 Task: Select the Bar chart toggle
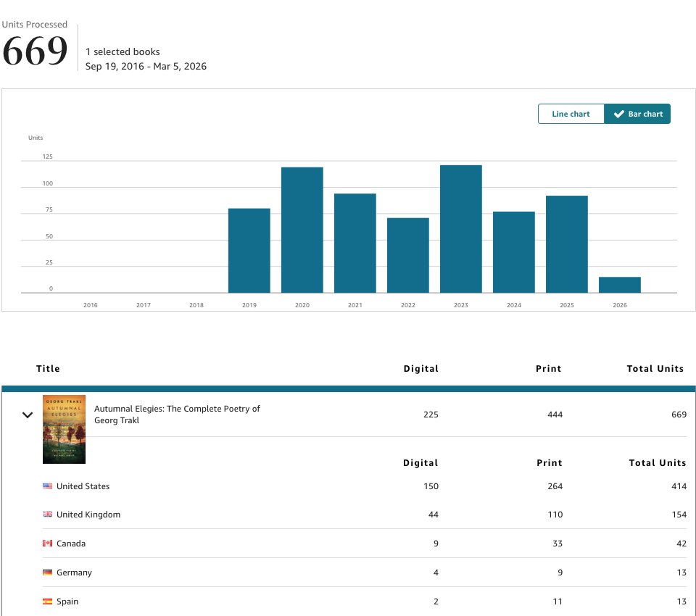coord(637,114)
